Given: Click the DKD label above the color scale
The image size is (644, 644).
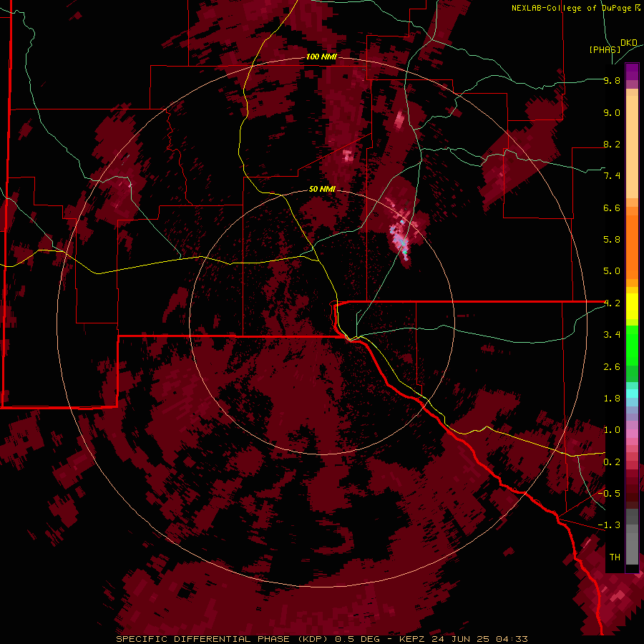Looking at the screenshot, I should pyautogui.click(x=629, y=43).
